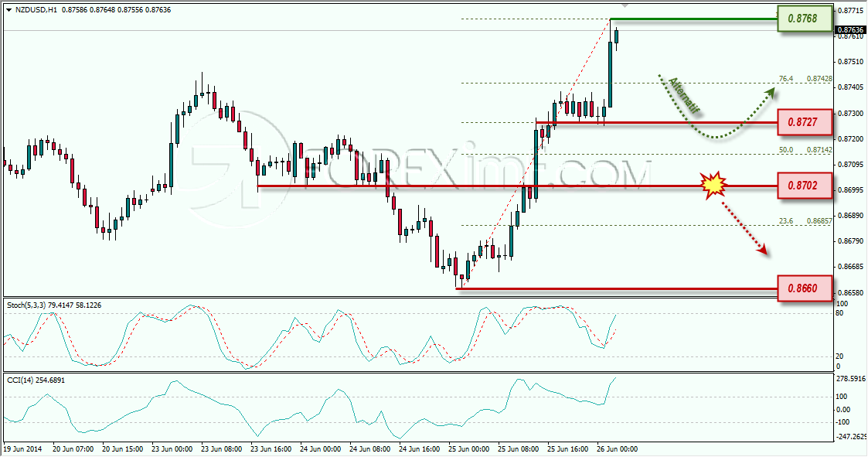Select the 0.87715 price axis label
The width and height of the screenshot is (868, 457).
(x=851, y=11)
